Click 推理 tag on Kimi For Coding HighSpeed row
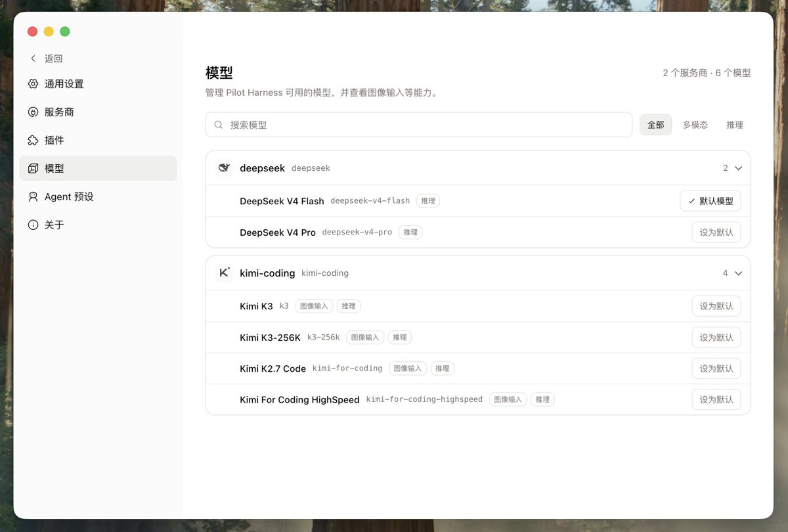Viewport: 788px width, 532px height. [542, 399]
